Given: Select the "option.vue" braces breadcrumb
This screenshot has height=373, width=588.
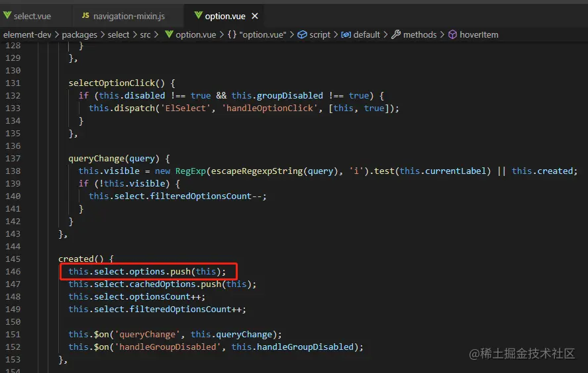Looking at the screenshot, I should point(262,35).
